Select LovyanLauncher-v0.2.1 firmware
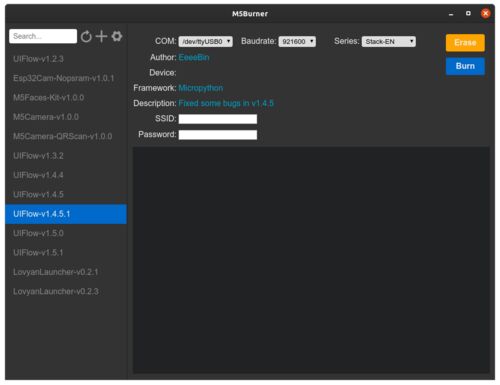500x385 pixels. click(66, 272)
